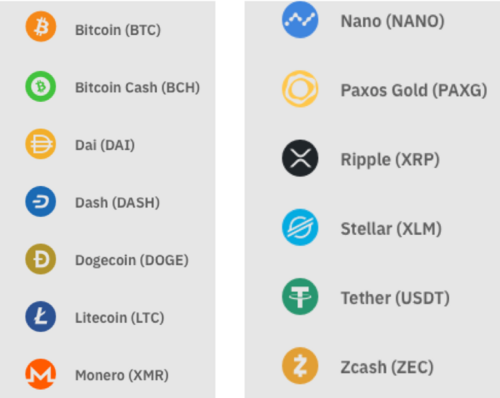Select the blue Nano icon

[300, 20]
